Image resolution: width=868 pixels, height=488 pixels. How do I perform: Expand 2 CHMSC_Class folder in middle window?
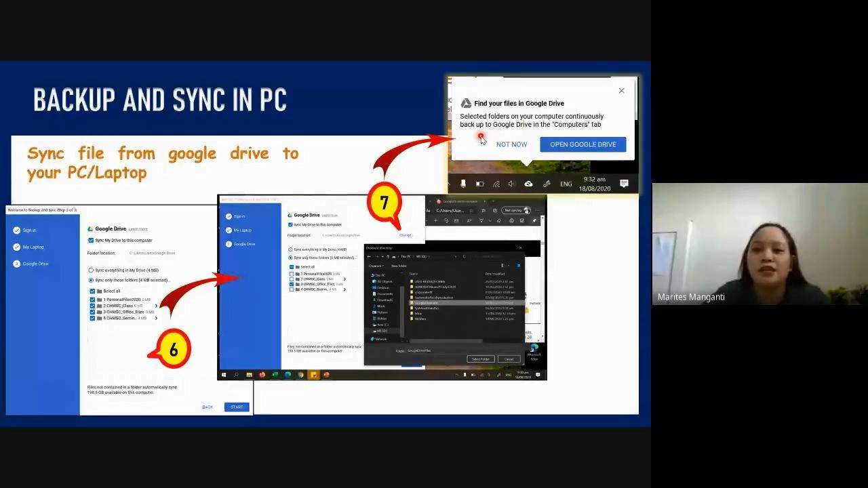point(344,279)
